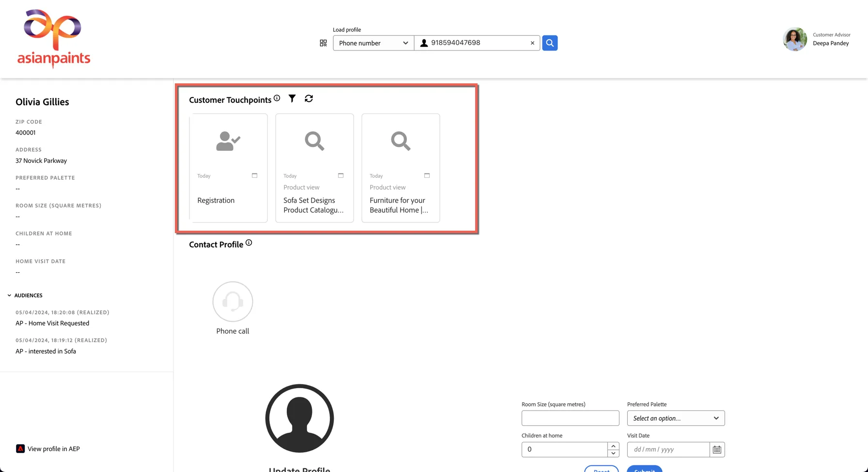Decrease Children at home value
Screen dimensions: 868x472
click(613, 453)
